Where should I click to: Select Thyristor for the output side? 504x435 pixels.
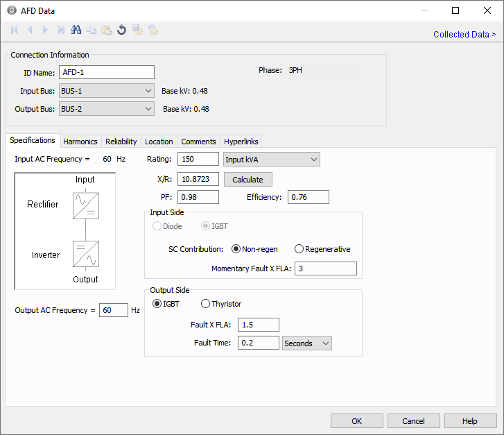tap(206, 303)
